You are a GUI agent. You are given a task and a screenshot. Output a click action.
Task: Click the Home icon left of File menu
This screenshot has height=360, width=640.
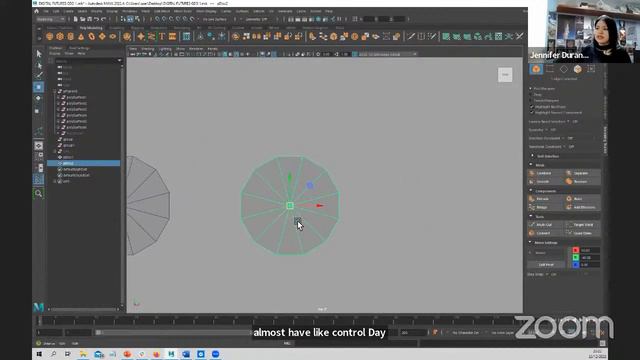(37, 11)
